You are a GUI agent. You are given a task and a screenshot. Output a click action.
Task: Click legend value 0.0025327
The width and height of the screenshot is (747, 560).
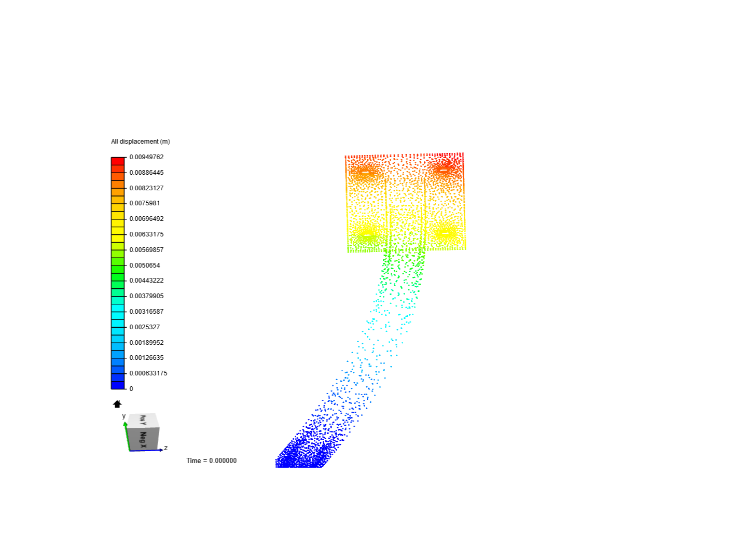coord(145,327)
